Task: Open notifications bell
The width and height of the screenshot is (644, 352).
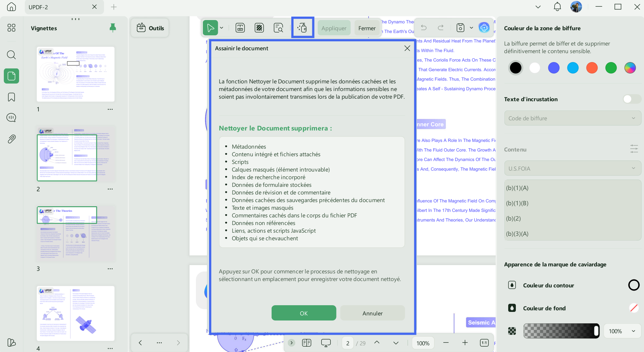Action: 557,7
